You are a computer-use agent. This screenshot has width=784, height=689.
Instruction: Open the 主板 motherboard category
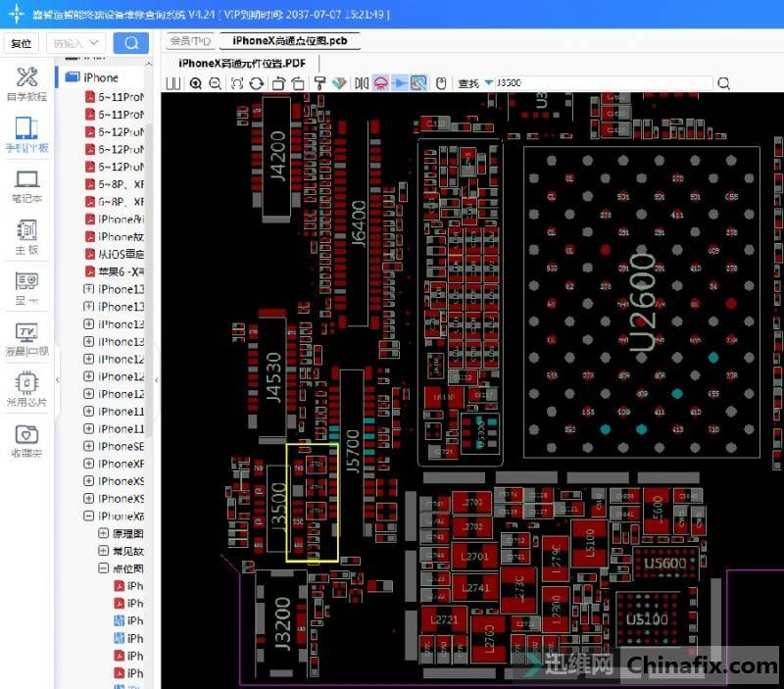[27, 237]
